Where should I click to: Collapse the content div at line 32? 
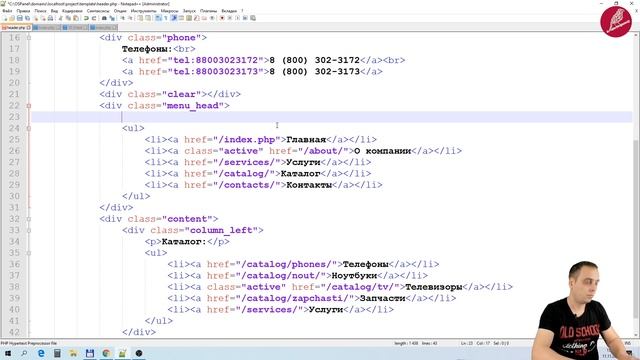[29, 219]
